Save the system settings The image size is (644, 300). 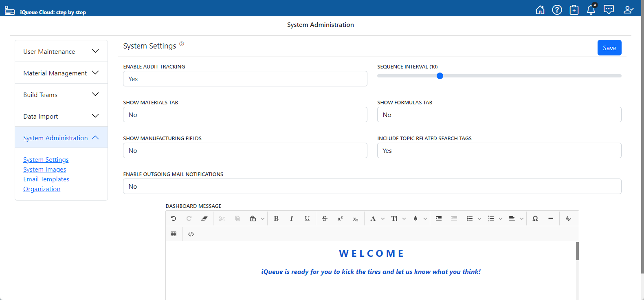pos(609,48)
